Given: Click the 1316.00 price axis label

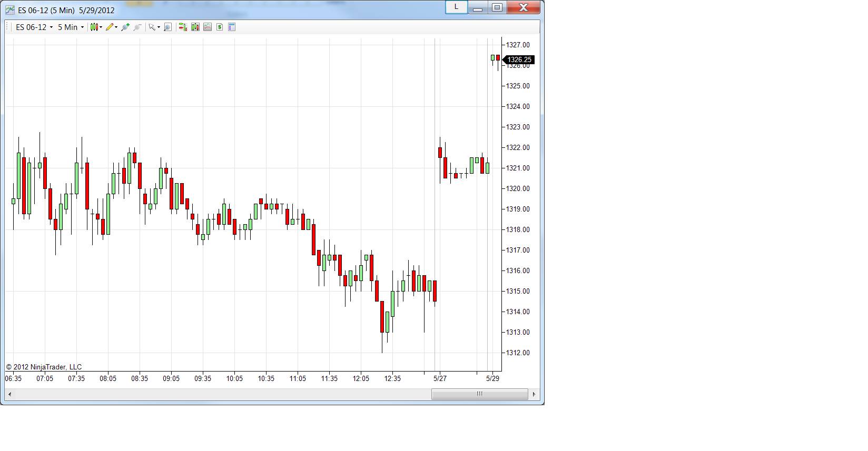Looking at the screenshot, I should (x=518, y=271).
